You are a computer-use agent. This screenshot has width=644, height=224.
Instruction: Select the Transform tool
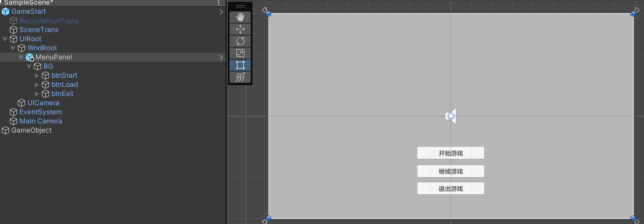[240, 77]
